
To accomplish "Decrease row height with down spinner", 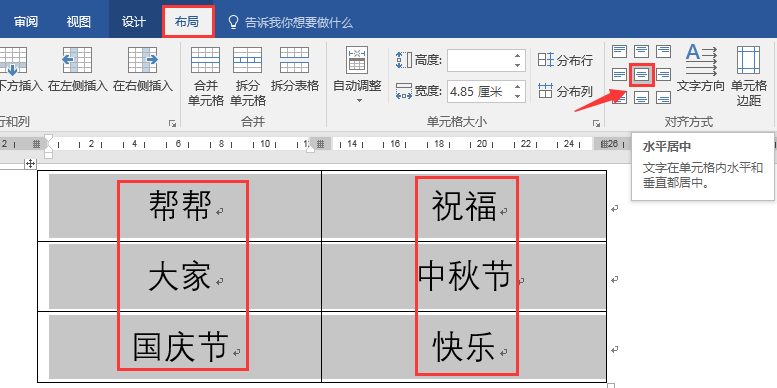I will click(518, 65).
